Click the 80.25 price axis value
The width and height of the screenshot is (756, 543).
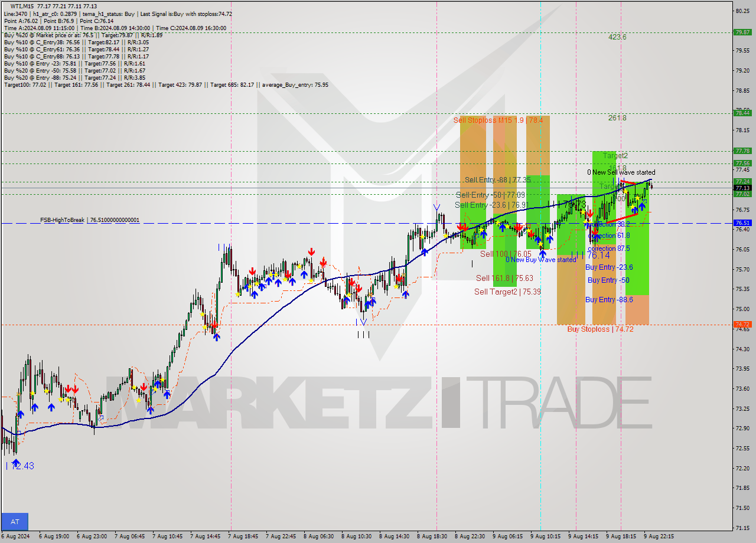pyautogui.click(x=743, y=11)
